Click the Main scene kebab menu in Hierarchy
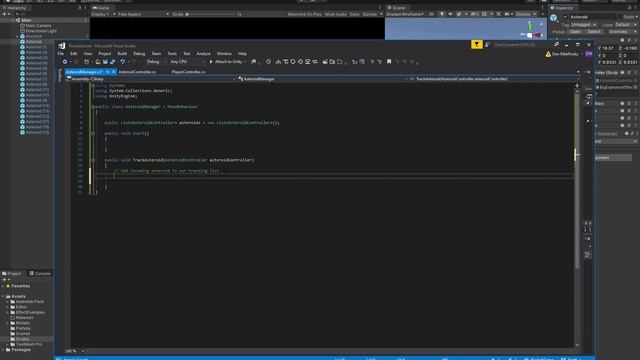Viewport: 640px width, 360px height. (x=86, y=20)
